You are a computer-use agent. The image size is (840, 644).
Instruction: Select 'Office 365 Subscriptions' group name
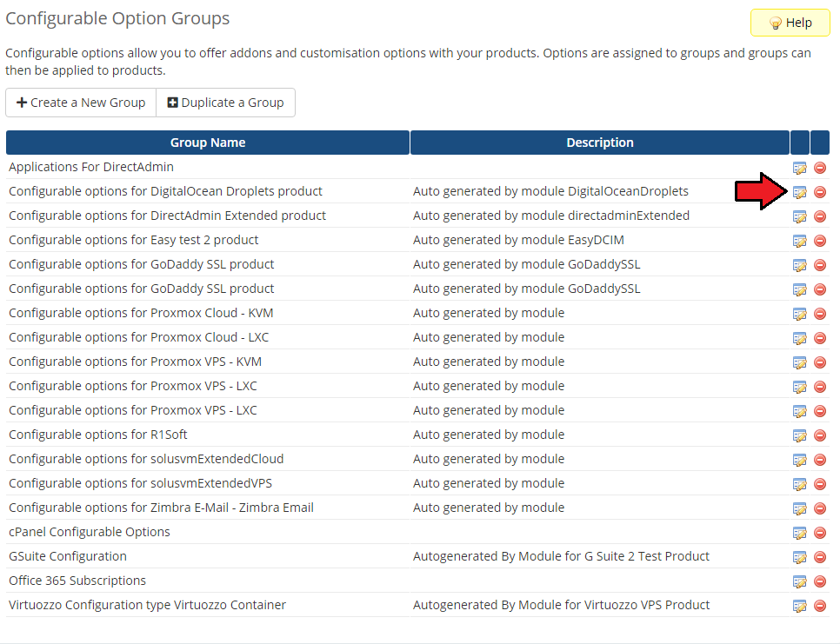(77, 581)
